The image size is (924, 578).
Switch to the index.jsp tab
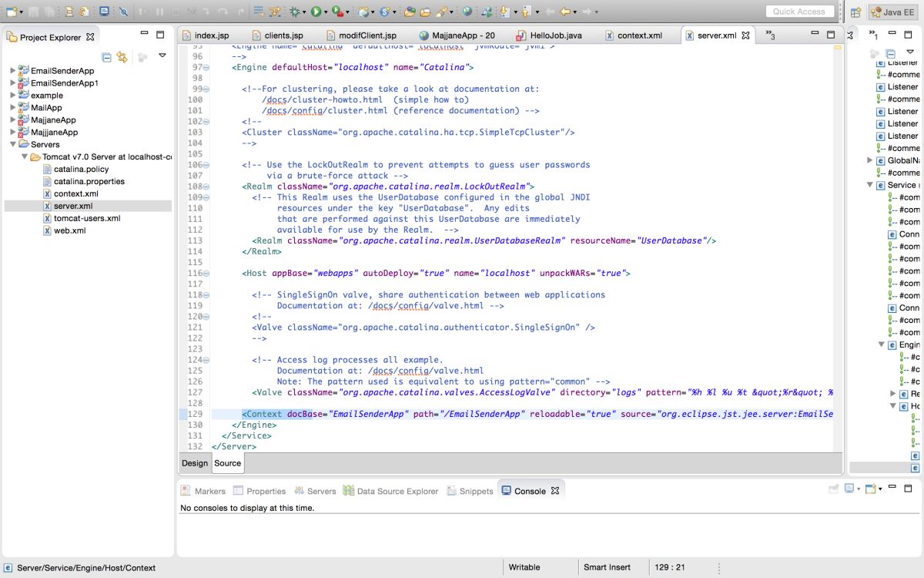click(x=205, y=35)
